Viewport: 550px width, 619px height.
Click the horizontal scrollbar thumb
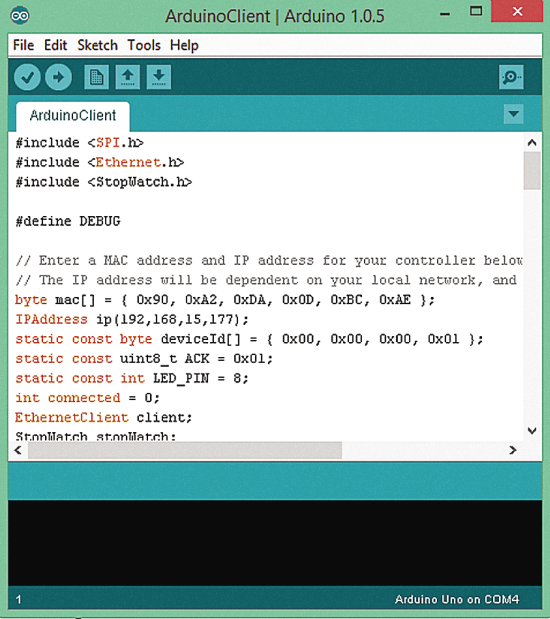pyautogui.click(x=185, y=450)
